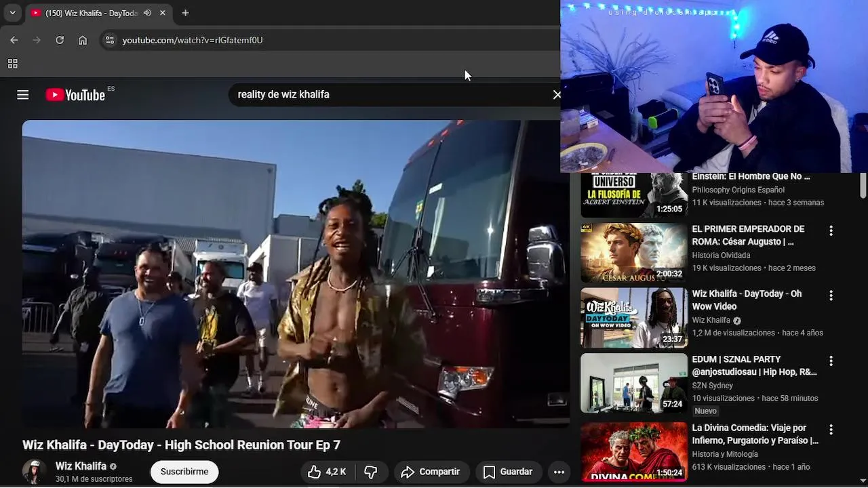This screenshot has width=868, height=488.
Task: Open the YouTube hamburger guide menu
Action: tap(23, 95)
